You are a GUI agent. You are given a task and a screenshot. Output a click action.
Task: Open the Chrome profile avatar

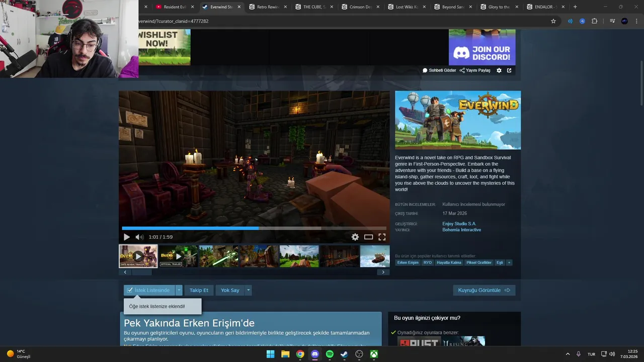click(x=624, y=21)
